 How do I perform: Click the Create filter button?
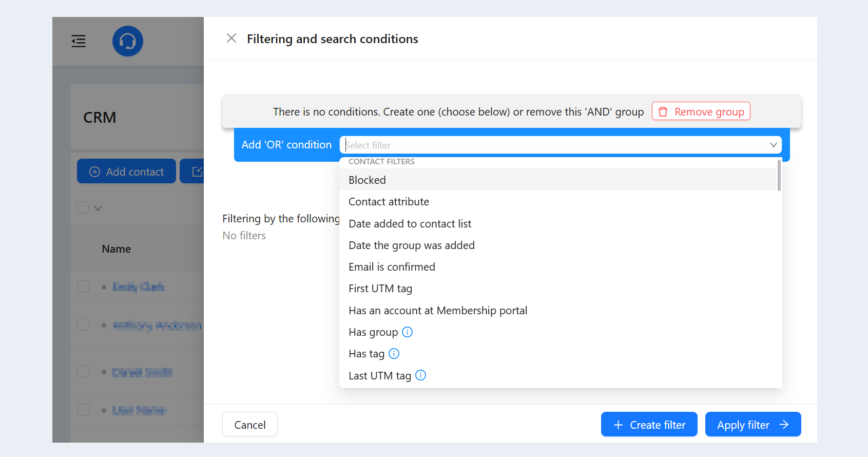click(x=649, y=425)
